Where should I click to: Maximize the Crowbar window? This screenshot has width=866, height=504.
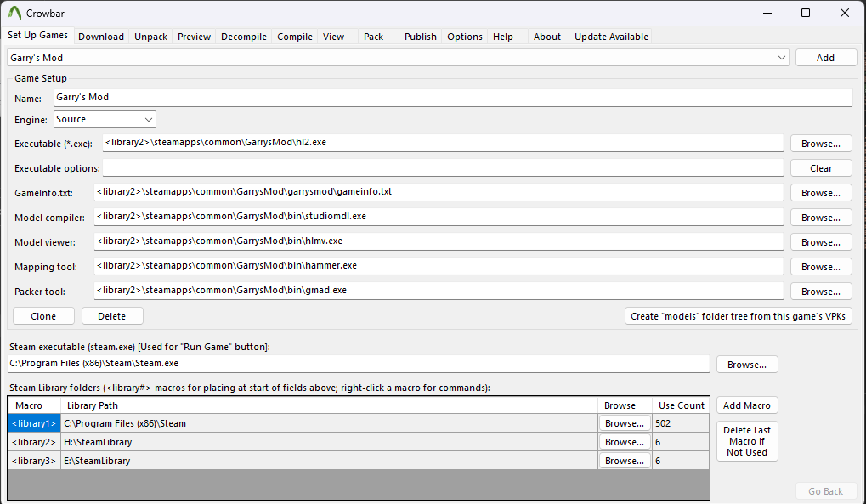(806, 13)
